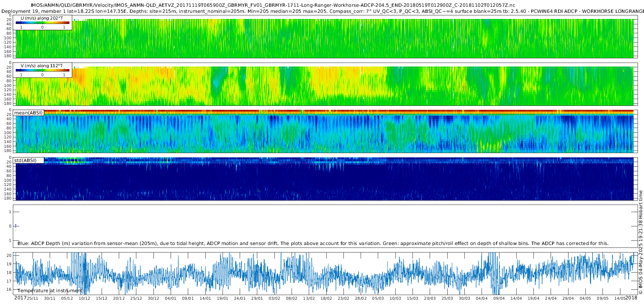Image resolution: width=644 pixels, height=304 pixels.
Task: Select the 'V (m/s) along 112°T' label
Action: tap(42, 66)
